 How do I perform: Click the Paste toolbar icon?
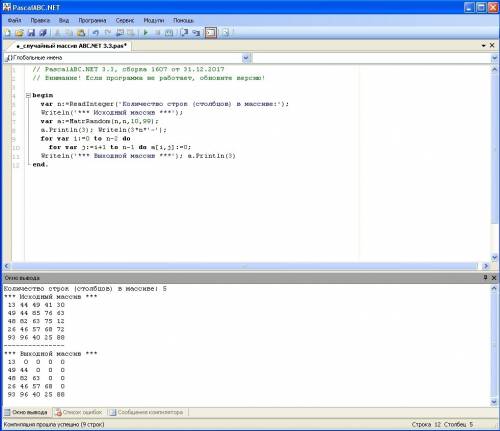(x=81, y=33)
